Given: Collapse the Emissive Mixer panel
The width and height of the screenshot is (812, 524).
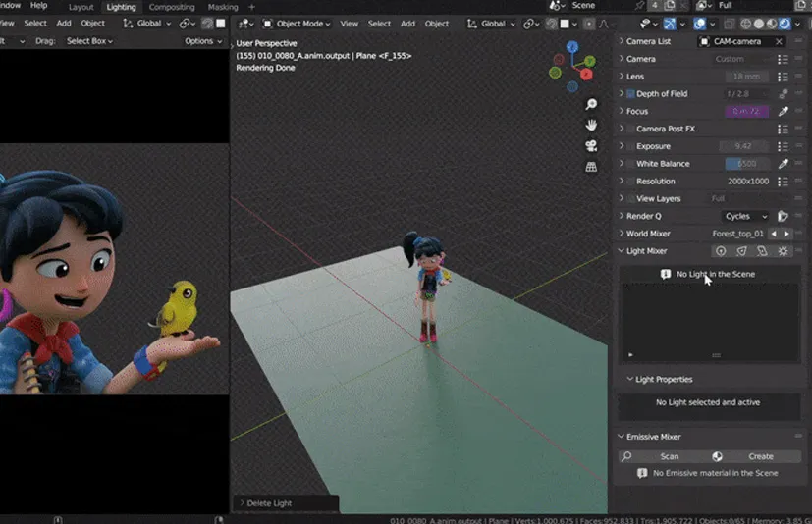Looking at the screenshot, I should tap(621, 437).
